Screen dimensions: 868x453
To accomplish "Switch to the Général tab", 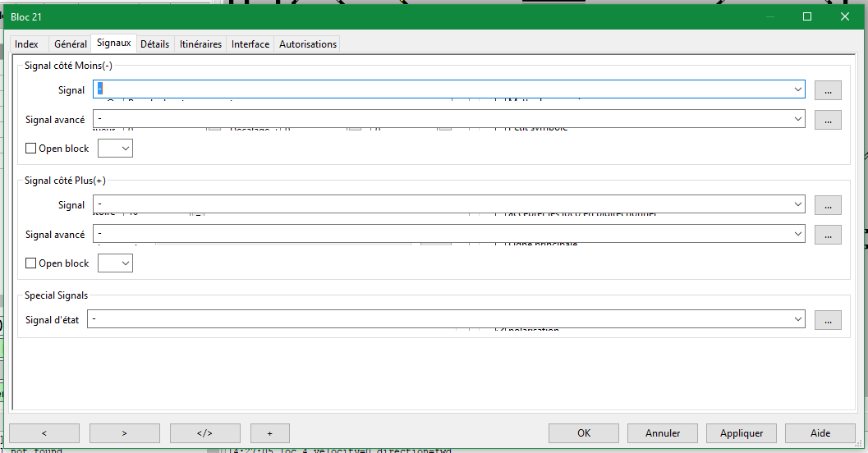I will [x=71, y=44].
